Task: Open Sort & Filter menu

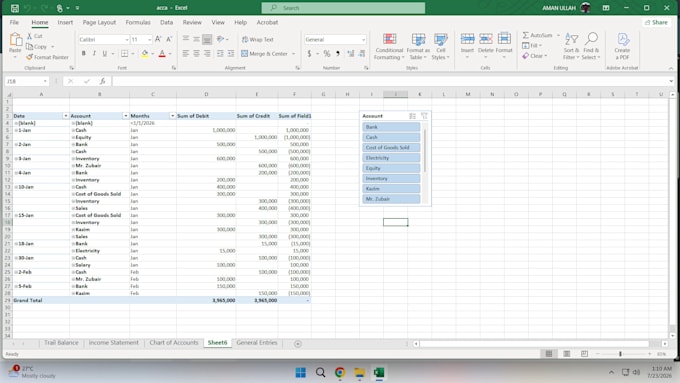Action: coord(571,47)
